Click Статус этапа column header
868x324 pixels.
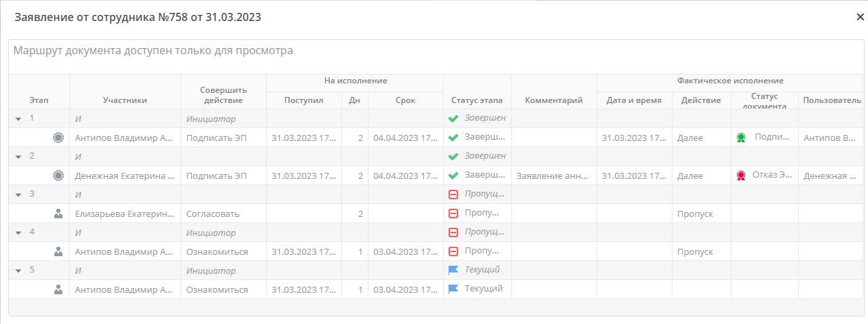click(477, 100)
